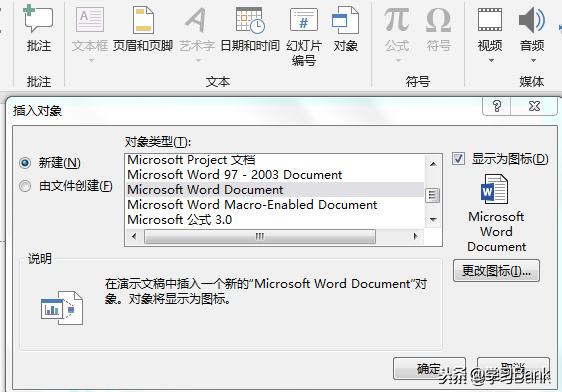Click the Word document preview icon
This screenshot has width=562, height=392.
coord(494,189)
